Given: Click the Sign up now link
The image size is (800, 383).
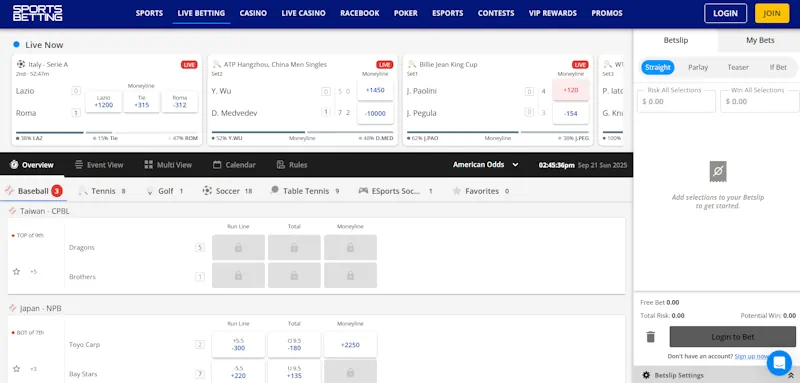Looking at the screenshot, I should pos(752,356).
